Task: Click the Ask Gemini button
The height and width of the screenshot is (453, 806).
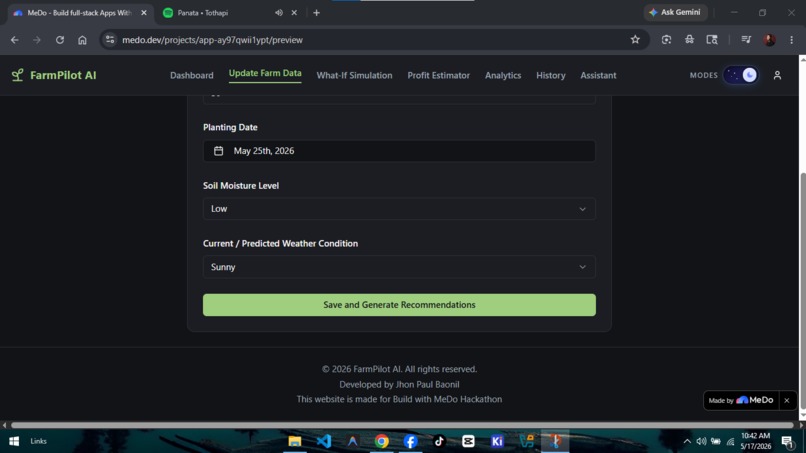Action: (675, 12)
